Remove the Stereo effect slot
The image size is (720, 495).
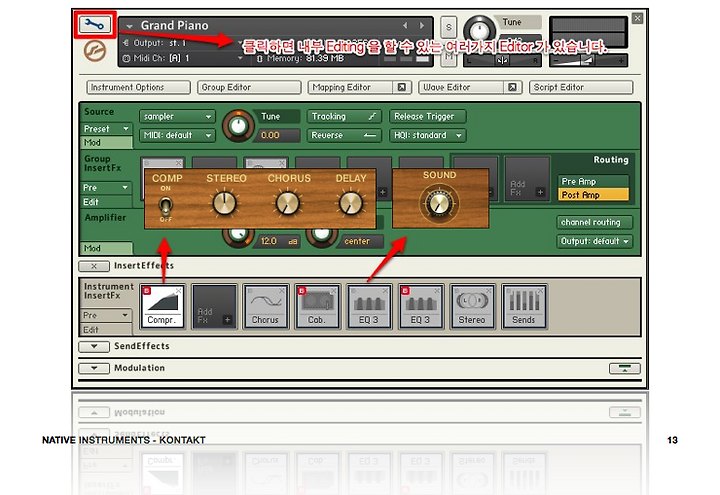[x=489, y=291]
